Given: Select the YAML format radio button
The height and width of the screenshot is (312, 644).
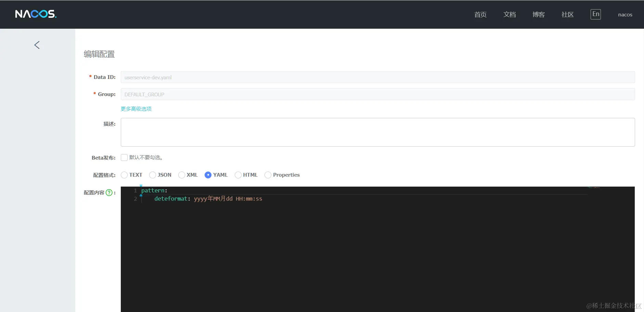Looking at the screenshot, I should (208, 175).
